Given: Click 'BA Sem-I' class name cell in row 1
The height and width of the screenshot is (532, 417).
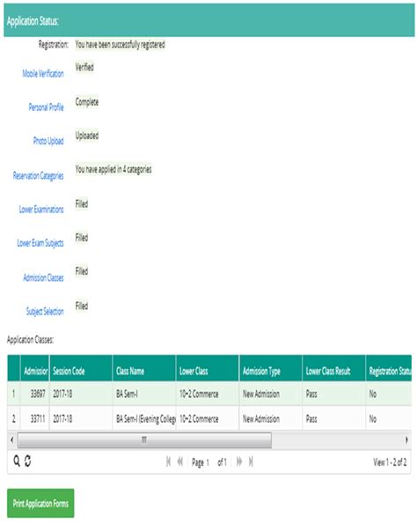Looking at the screenshot, I should click(144, 394).
